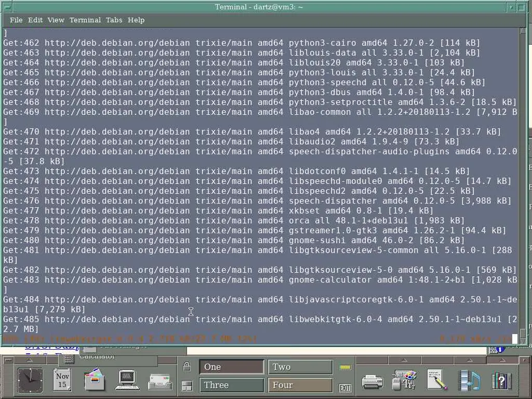The image size is (532, 399).
Task: Click the python3-dbus package line
Action: (x=239, y=92)
